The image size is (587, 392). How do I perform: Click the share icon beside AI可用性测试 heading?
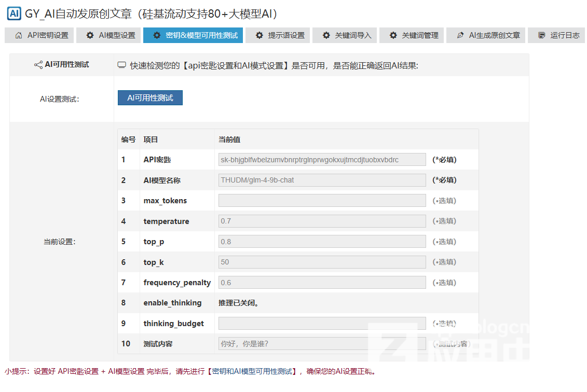[38, 65]
